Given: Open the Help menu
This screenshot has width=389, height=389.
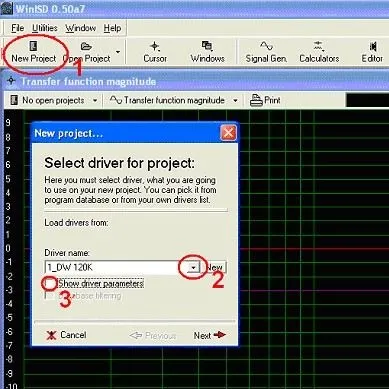Looking at the screenshot, I should click(x=112, y=28).
